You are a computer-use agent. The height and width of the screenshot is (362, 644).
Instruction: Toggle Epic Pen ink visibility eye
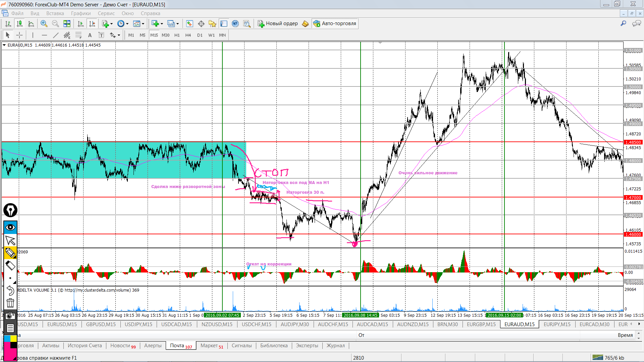[x=10, y=227]
